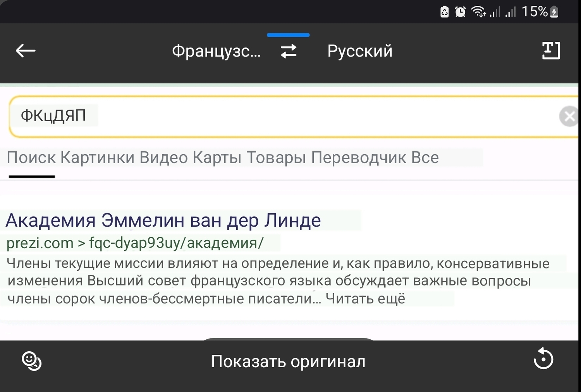Open the Карты tab
This screenshot has height=392, width=581.
tap(217, 158)
